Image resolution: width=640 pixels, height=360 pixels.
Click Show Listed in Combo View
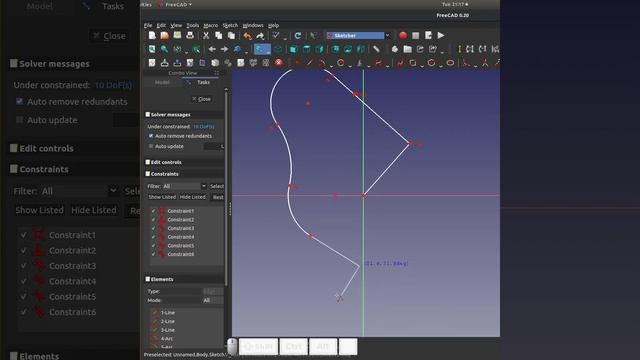tap(162, 197)
